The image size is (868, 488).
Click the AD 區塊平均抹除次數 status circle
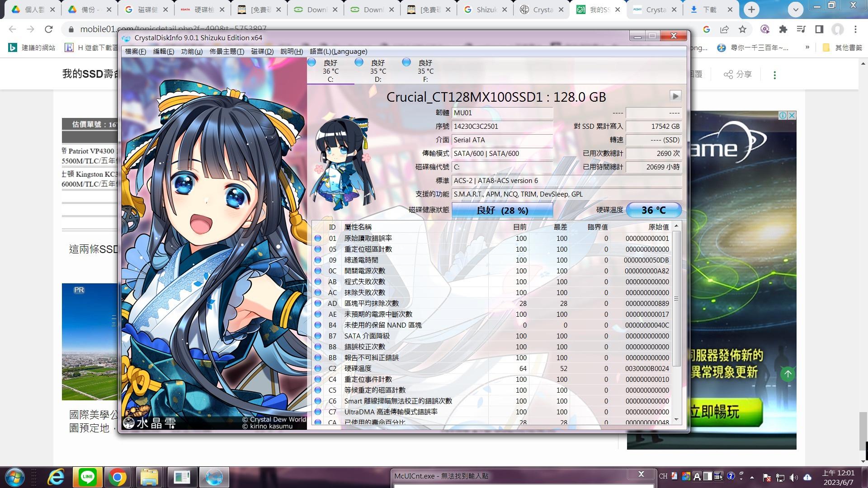318,303
